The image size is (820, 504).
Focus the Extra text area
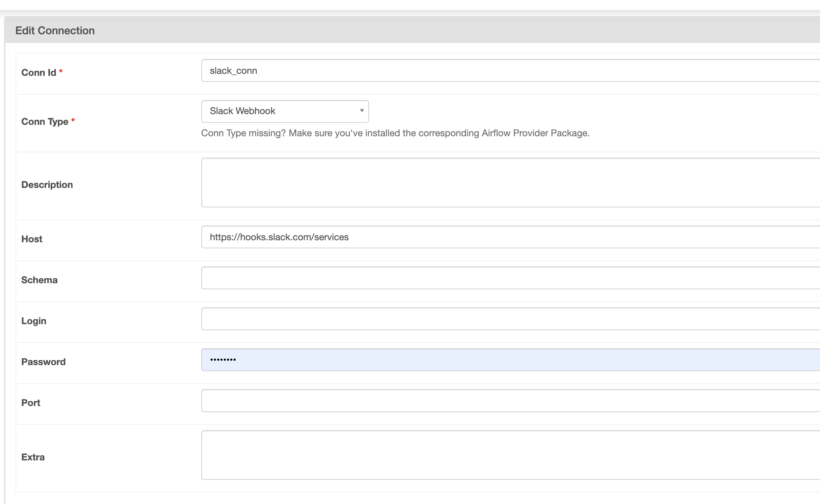point(510,455)
